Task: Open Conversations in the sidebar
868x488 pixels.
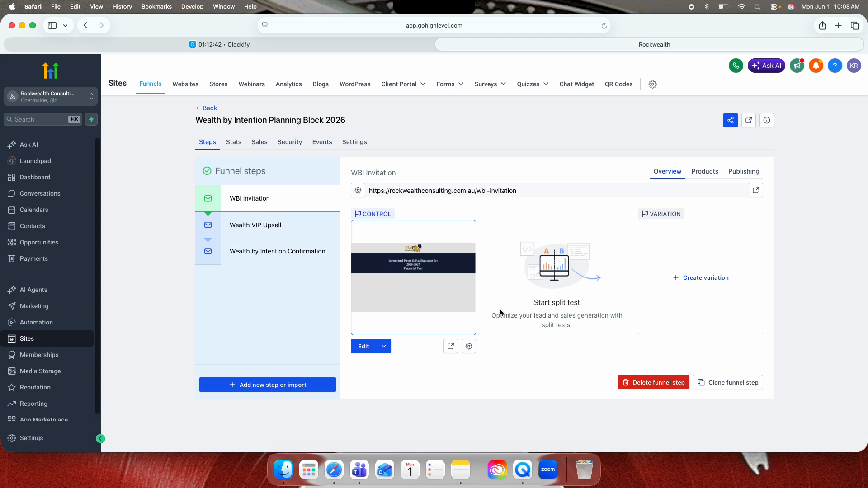Action: [40, 193]
